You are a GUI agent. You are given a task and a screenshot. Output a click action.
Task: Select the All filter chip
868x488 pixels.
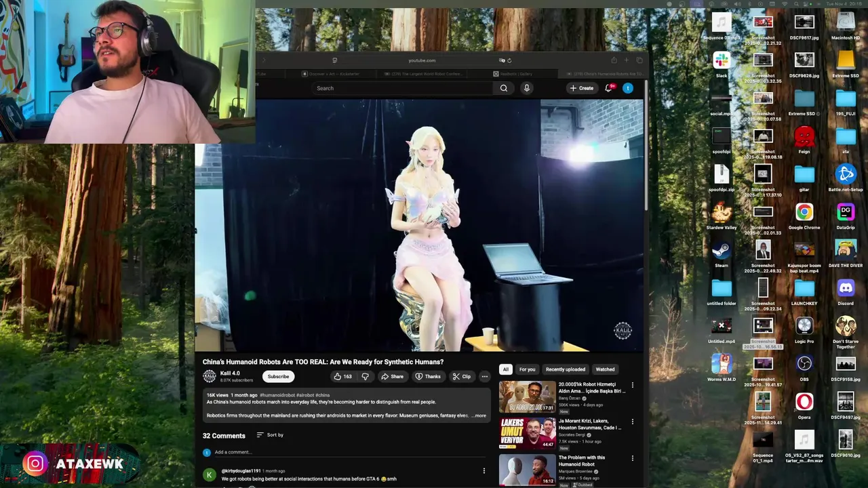click(505, 369)
